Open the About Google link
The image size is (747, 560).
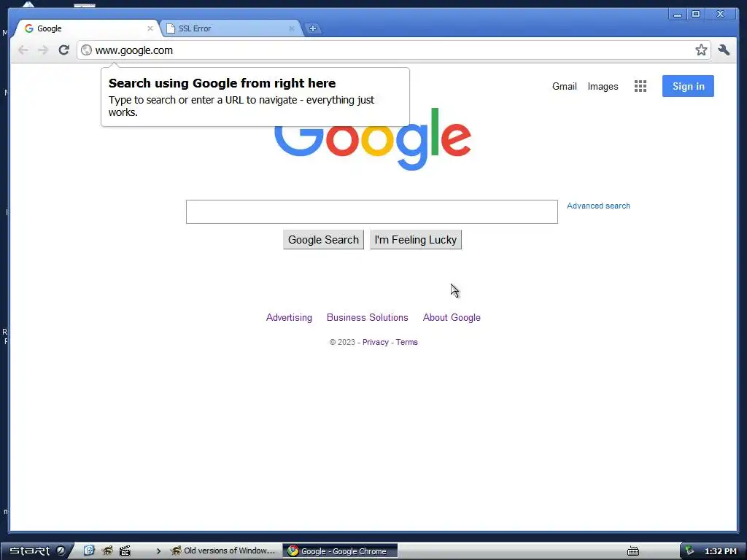pyautogui.click(x=452, y=318)
